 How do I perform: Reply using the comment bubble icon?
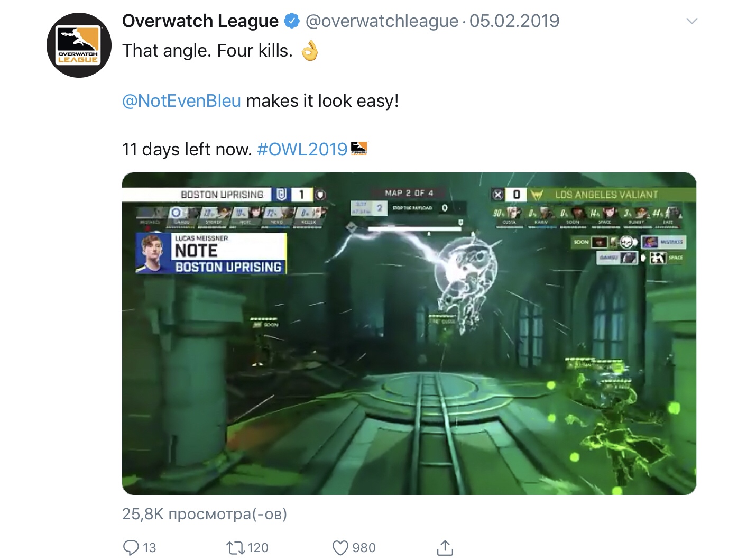pos(131,547)
